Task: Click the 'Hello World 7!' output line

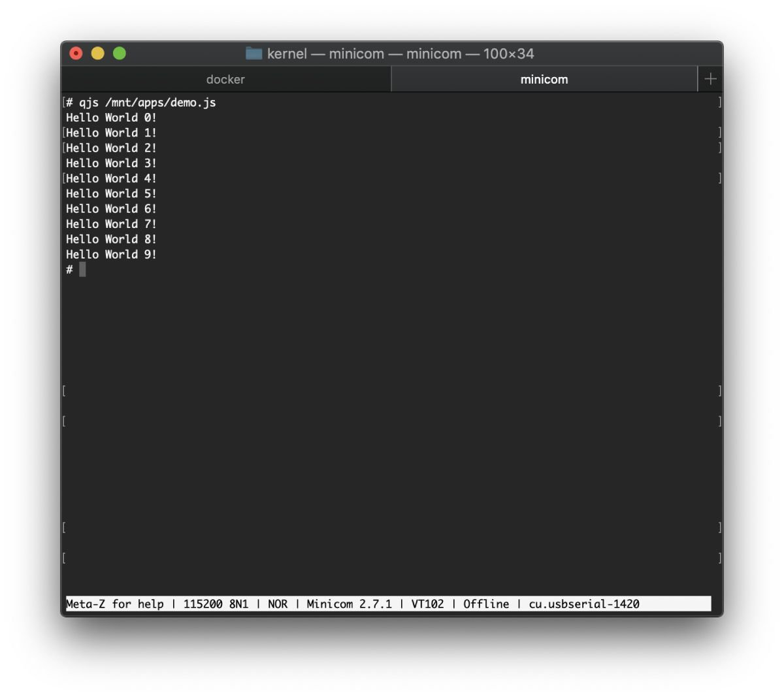Action: [111, 224]
